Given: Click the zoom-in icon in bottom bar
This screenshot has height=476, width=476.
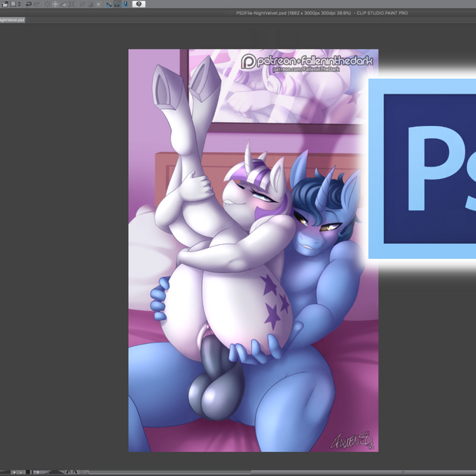Looking at the screenshot, I should click(21, 472).
